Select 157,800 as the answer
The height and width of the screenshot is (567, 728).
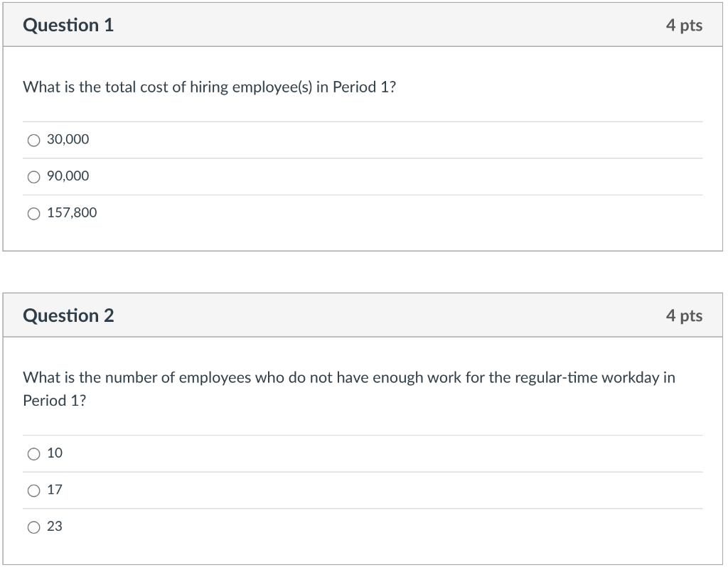pos(33,213)
